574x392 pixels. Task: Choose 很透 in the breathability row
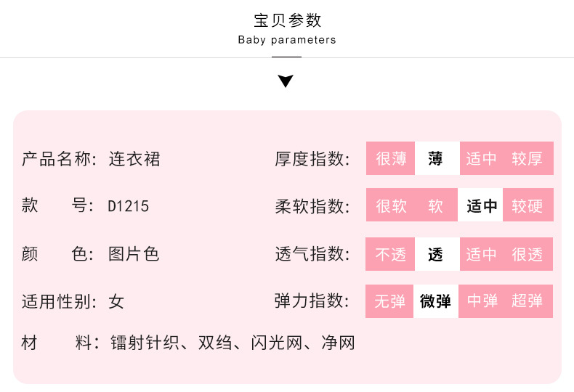pos(527,254)
